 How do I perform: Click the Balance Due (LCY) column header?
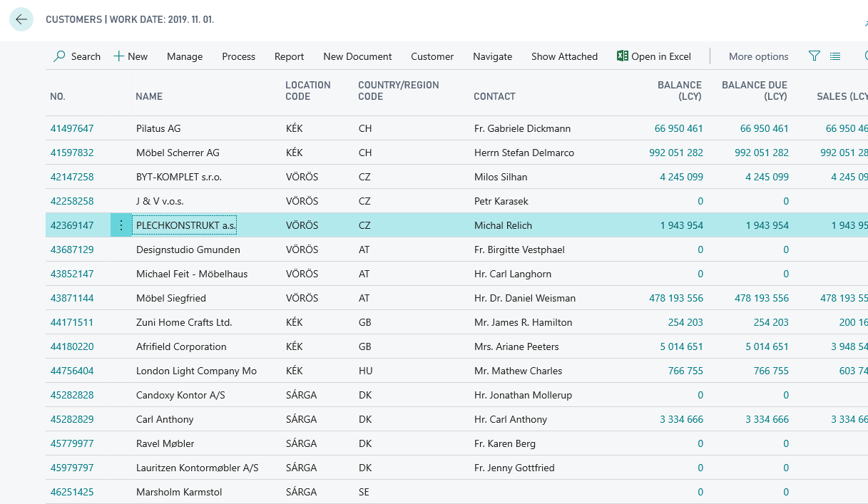click(755, 91)
